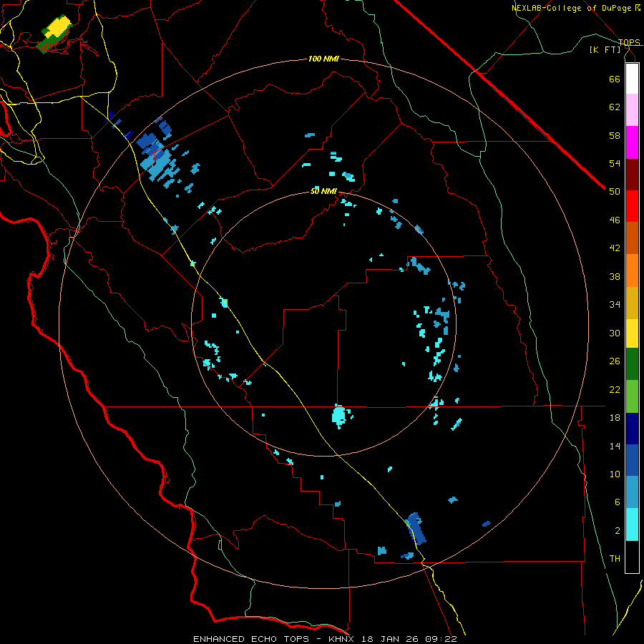The height and width of the screenshot is (644, 644).
Task: Click the "50" legend value
Action: pos(615,192)
